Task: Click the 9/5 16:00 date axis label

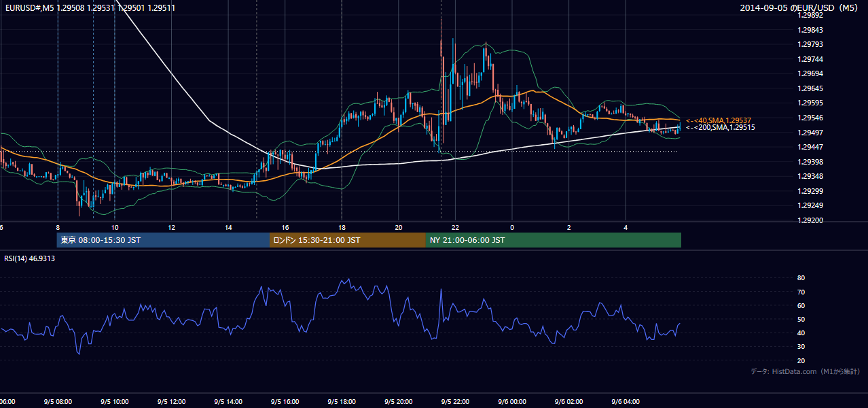Action: coord(285,401)
